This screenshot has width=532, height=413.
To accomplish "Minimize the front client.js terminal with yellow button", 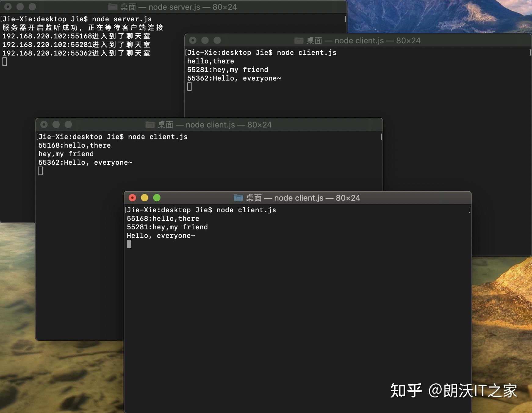I will click(145, 198).
